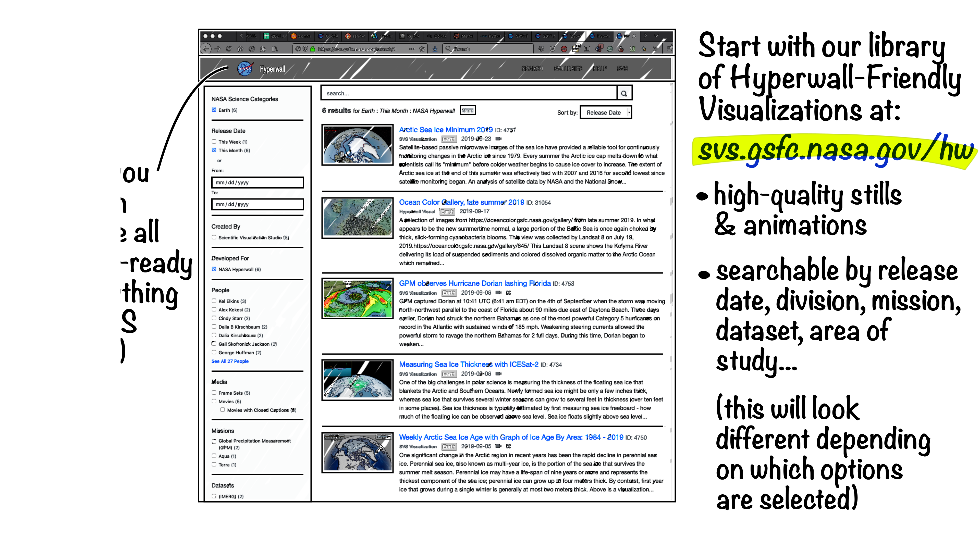The height and width of the screenshot is (551, 980).
Task: Click the Hyperwall site title
Action: [272, 69]
